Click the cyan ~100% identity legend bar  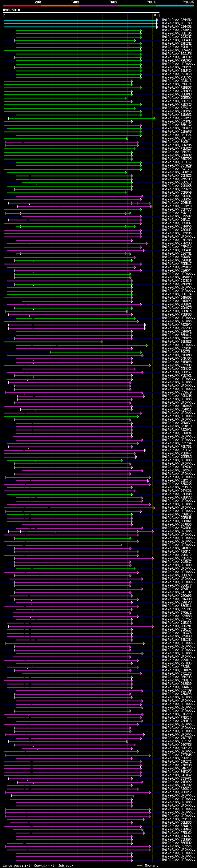tap(175, 6)
